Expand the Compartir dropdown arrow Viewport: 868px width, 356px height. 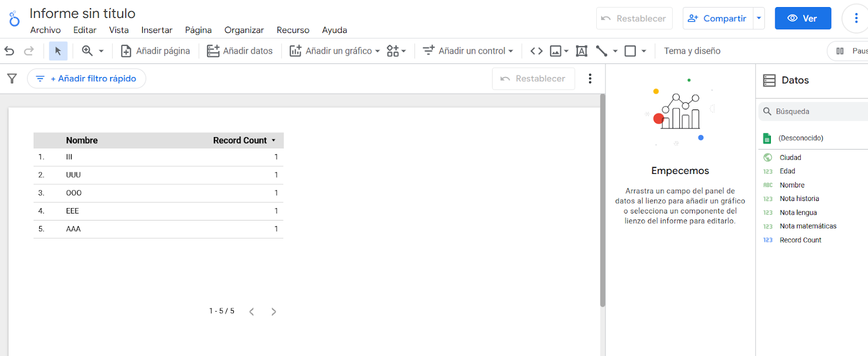759,18
